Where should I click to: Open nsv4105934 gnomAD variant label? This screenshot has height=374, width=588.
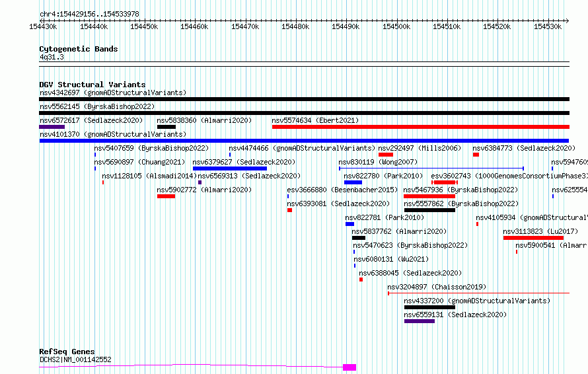[x=532, y=217]
